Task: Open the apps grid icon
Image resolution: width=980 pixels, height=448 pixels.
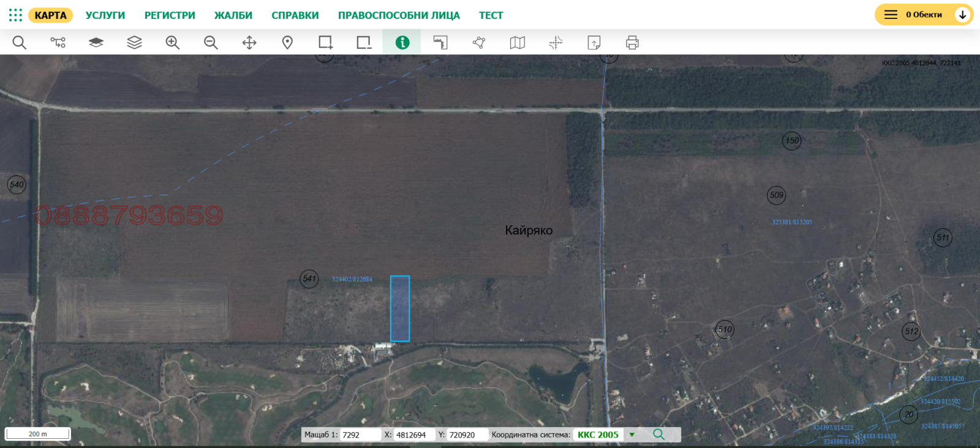Action: pos(15,15)
